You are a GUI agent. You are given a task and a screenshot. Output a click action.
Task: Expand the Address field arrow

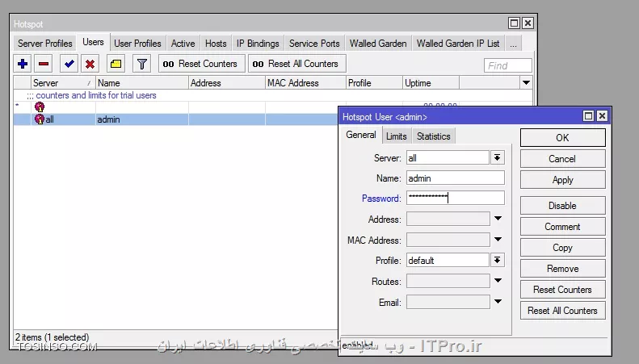(x=498, y=219)
